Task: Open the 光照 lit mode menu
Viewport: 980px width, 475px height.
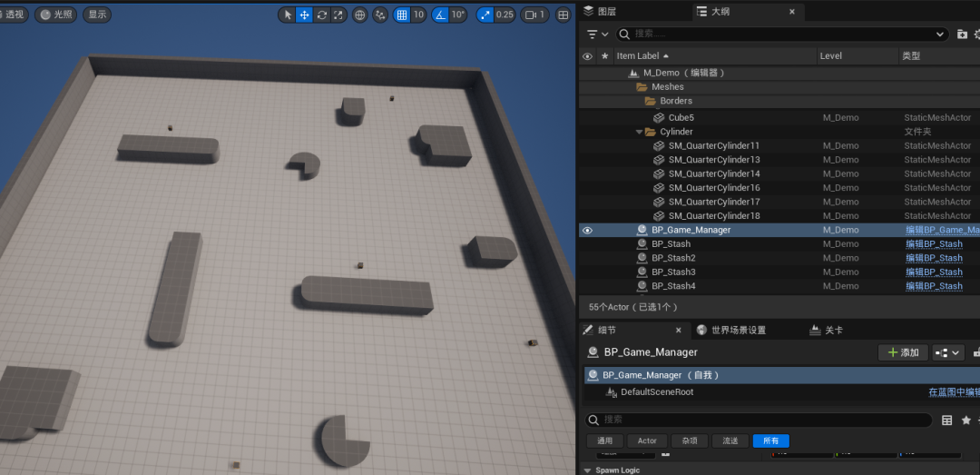Action: pos(55,15)
